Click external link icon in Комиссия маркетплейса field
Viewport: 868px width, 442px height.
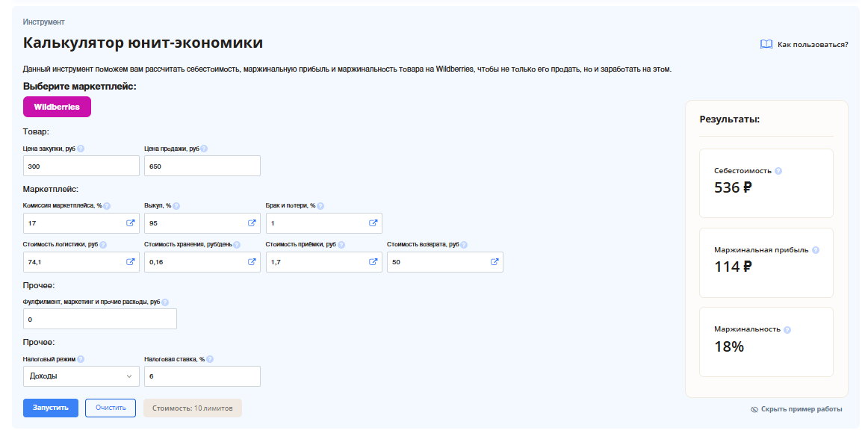coord(130,223)
